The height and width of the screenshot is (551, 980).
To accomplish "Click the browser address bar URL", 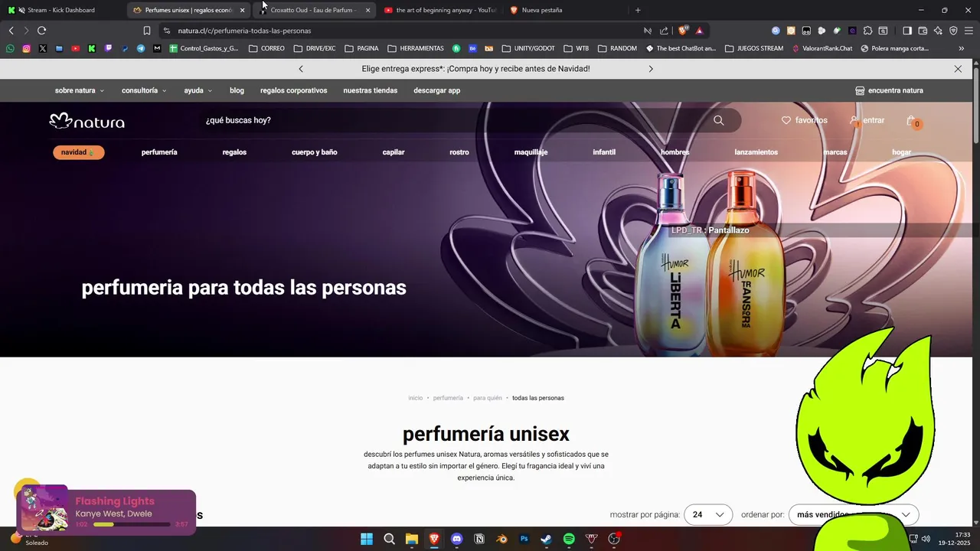I will (244, 31).
